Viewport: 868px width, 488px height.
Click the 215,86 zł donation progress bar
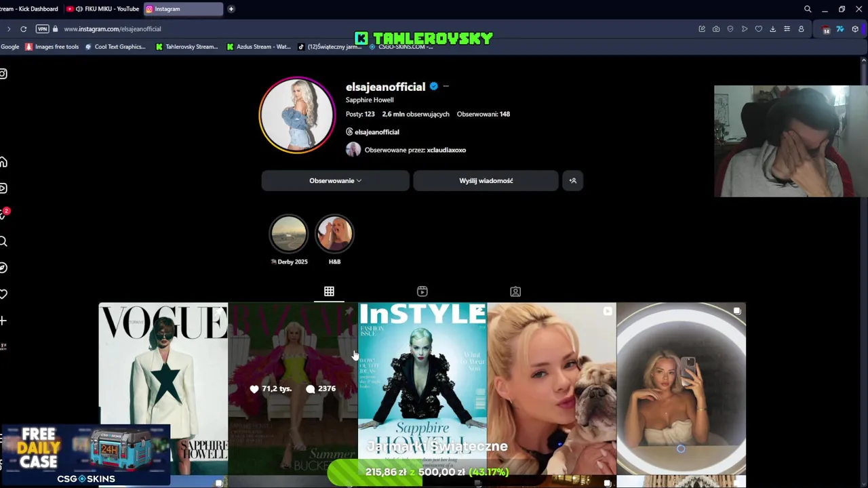(x=437, y=472)
